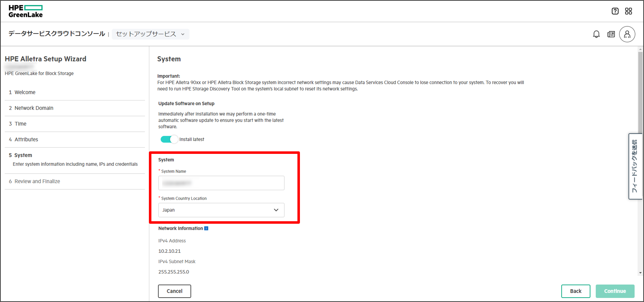Open the notifications bell icon
Image resolution: width=644 pixels, height=302 pixels.
tap(596, 34)
